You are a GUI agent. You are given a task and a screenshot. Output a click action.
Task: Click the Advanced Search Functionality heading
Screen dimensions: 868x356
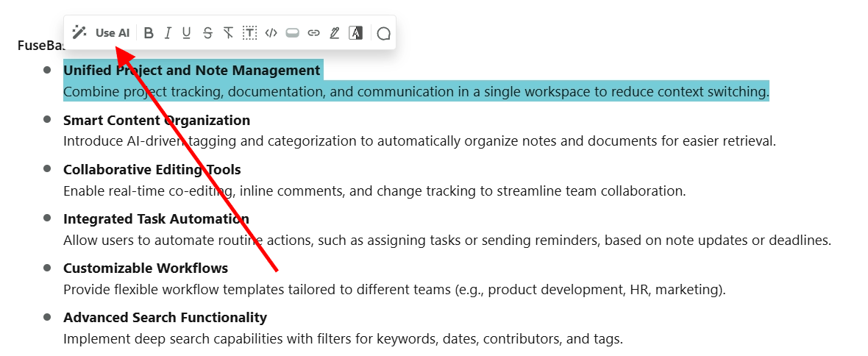pos(165,318)
